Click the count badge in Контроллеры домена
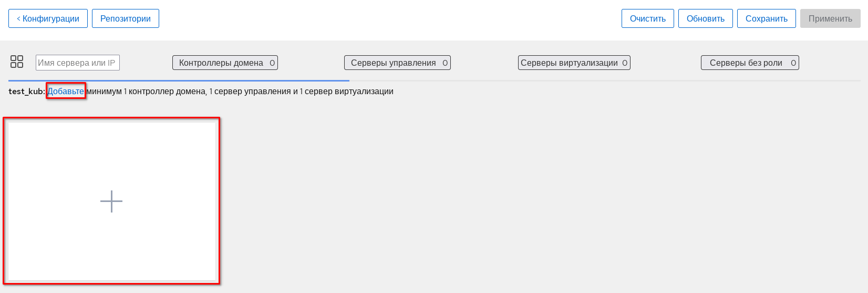Image resolution: width=868 pixels, height=293 pixels. [x=272, y=63]
